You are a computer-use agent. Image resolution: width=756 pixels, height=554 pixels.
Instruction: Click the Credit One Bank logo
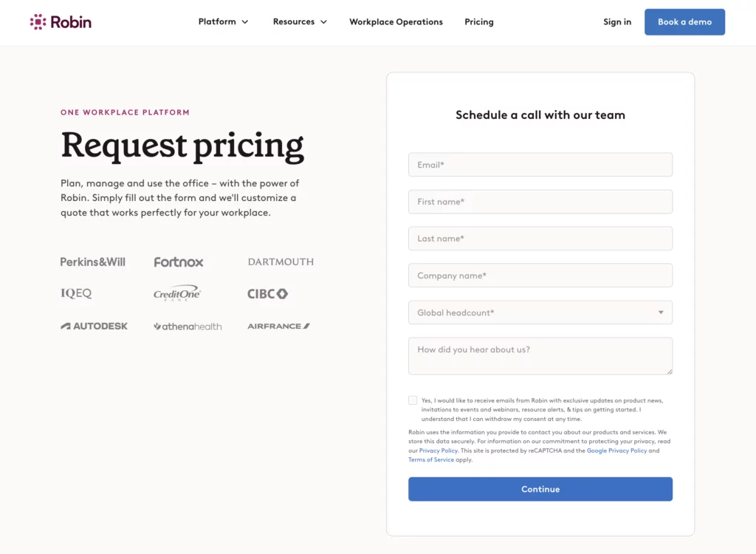pyautogui.click(x=177, y=293)
